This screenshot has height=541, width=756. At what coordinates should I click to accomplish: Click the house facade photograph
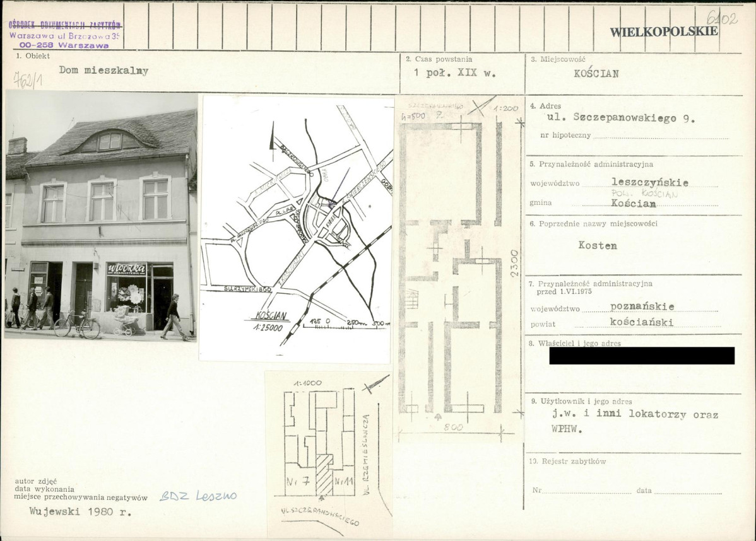(101, 216)
